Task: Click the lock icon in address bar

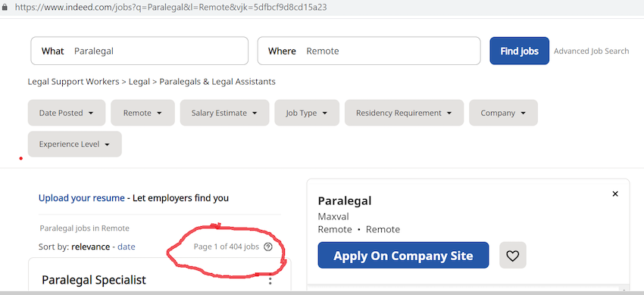Action: 5,8
